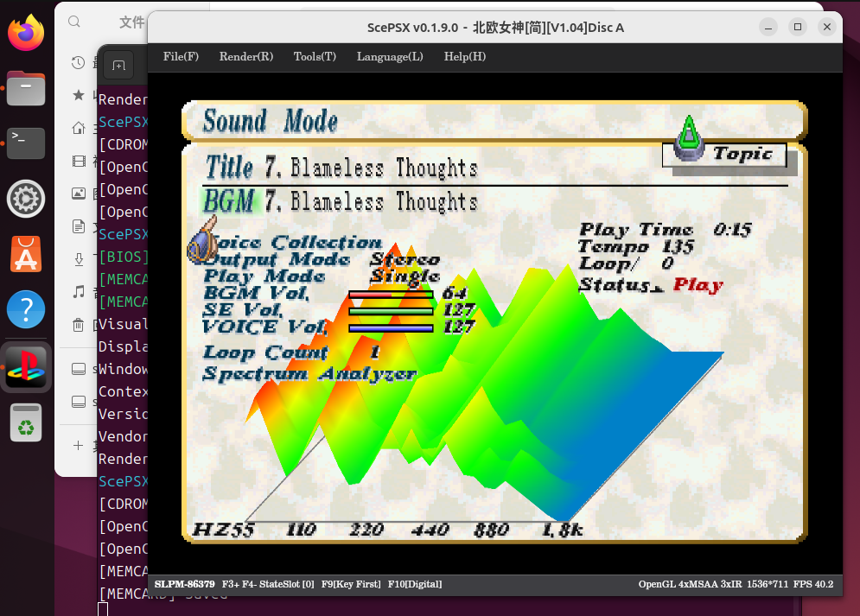860x616 pixels.
Task: Click the red Play status text
Action: point(698,285)
